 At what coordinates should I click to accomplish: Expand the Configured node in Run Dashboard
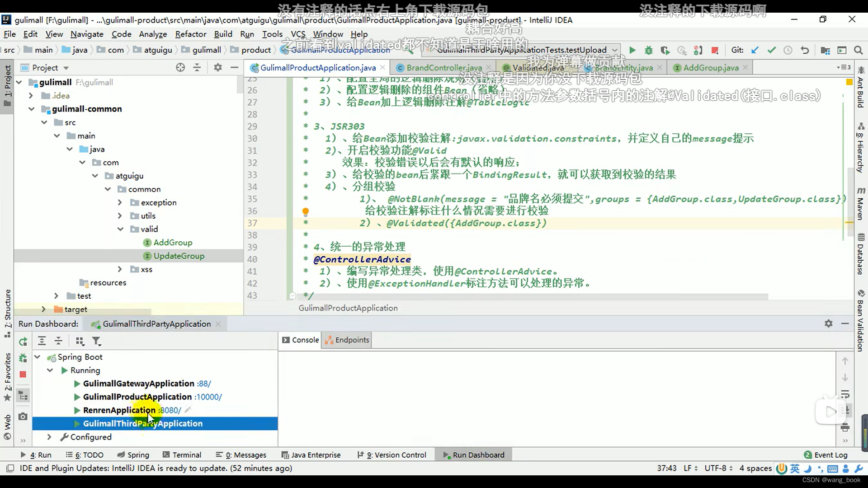(49, 437)
